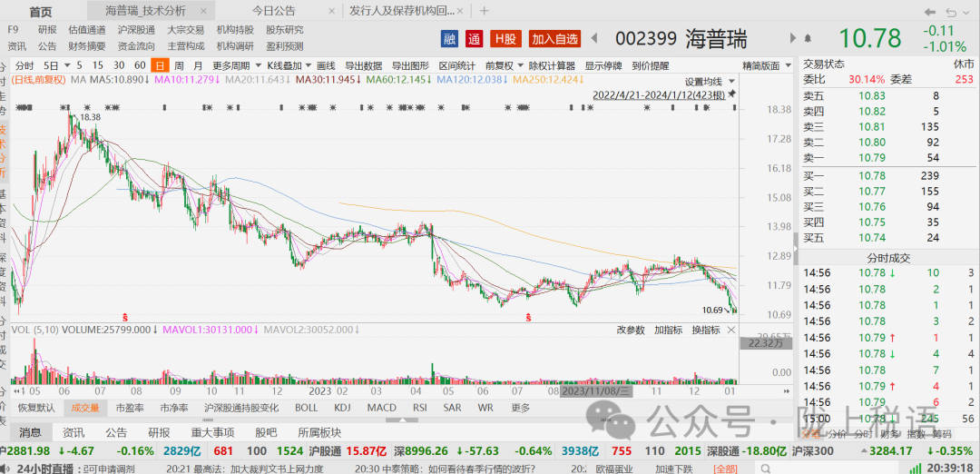Switch to the 首页 tab

[x=41, y=11]
